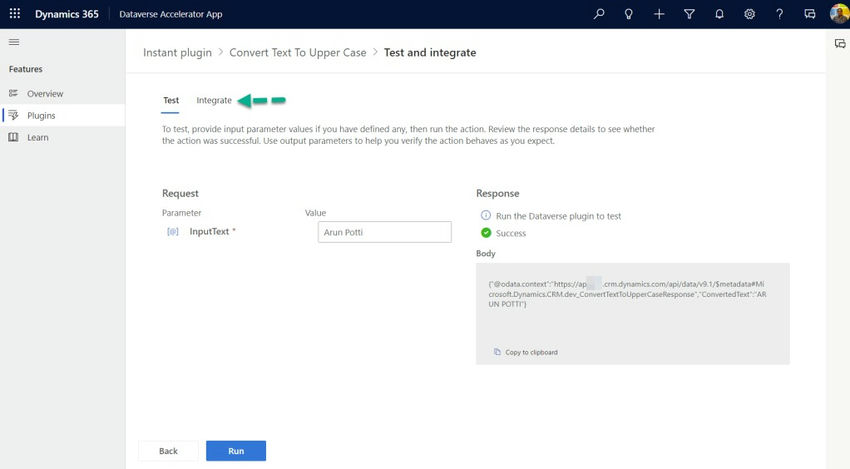Open the lightbulb assistant icon
The height and width of the screenshot is (469, 850).
[629, 14]
